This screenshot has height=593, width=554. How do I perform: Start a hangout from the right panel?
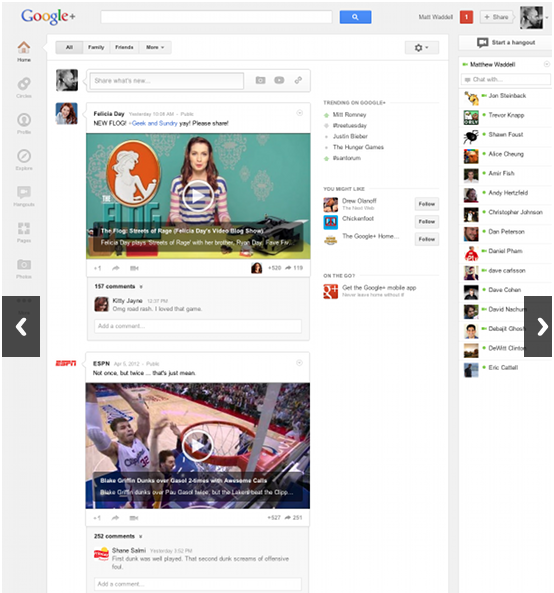coord(506,42)
